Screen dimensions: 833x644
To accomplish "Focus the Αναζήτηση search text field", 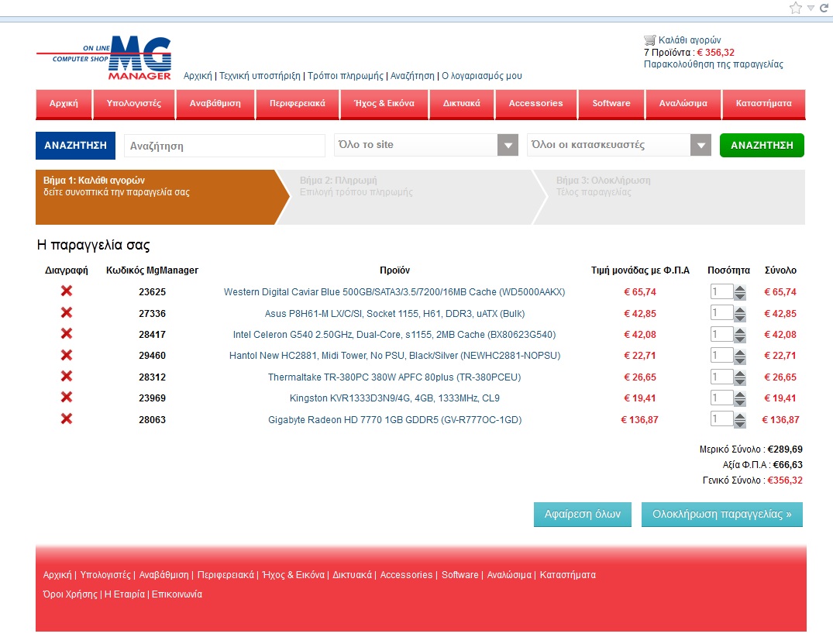I will pyautogui.click(x=224, y=146).
